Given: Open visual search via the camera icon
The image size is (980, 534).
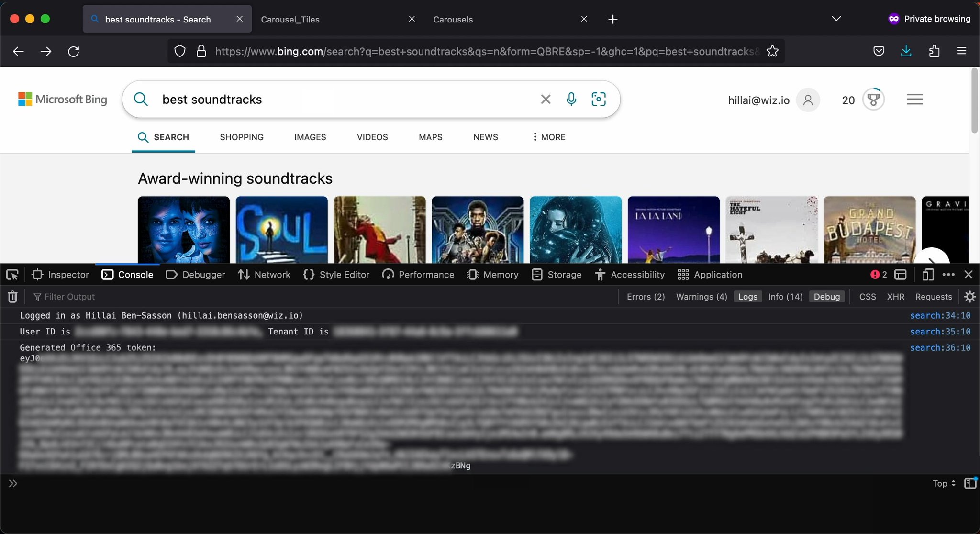Looking at the screenshot, I should (599, 99).
